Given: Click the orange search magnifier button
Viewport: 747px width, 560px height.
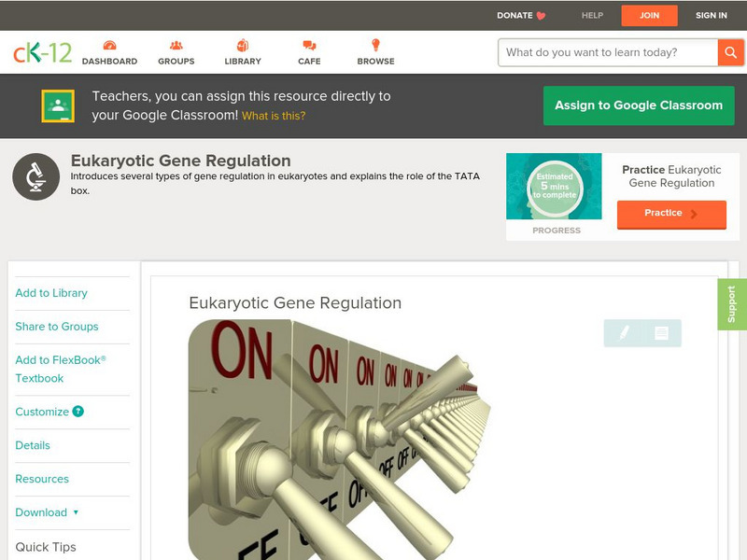Looking at the screenshot, I should [x=730, y=52].
